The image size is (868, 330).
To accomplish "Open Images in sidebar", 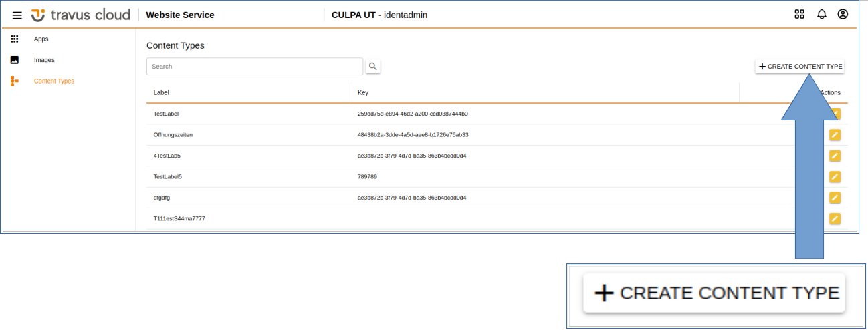I will point(44,60).
